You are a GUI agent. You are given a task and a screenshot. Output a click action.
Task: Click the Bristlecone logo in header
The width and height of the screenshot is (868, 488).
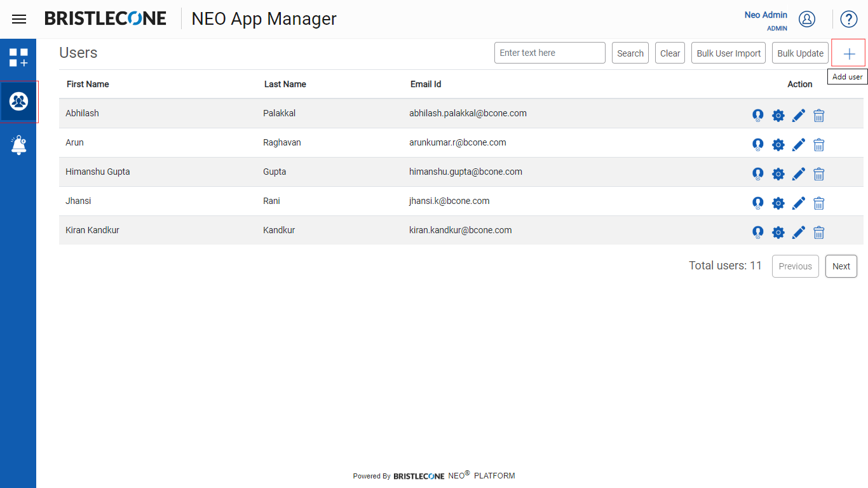(105, 18)
